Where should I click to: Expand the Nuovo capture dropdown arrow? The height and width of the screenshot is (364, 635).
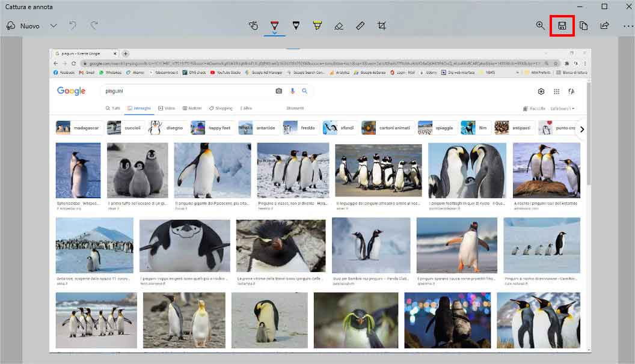coord(54,26)
